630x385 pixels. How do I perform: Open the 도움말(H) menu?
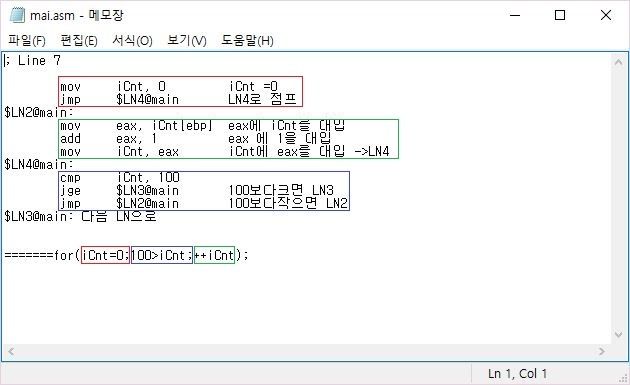[248, 40]
